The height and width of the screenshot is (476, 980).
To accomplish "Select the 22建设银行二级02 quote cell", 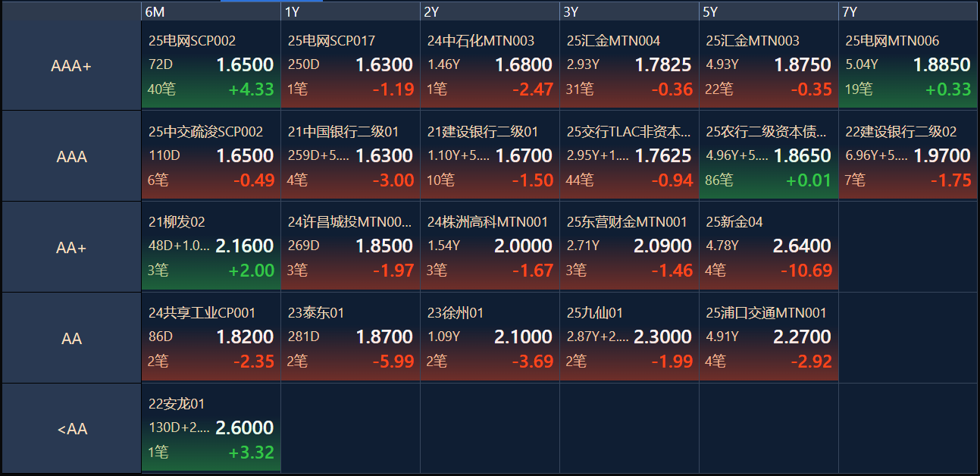I will coord(908,155).
